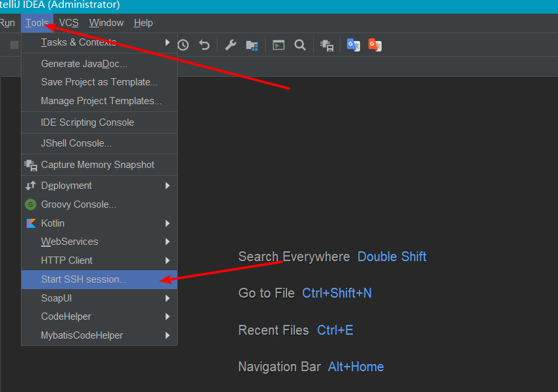
Task: Choose Generate JavaDoc... from Tools menu
Action: click(x=99, y=64)
